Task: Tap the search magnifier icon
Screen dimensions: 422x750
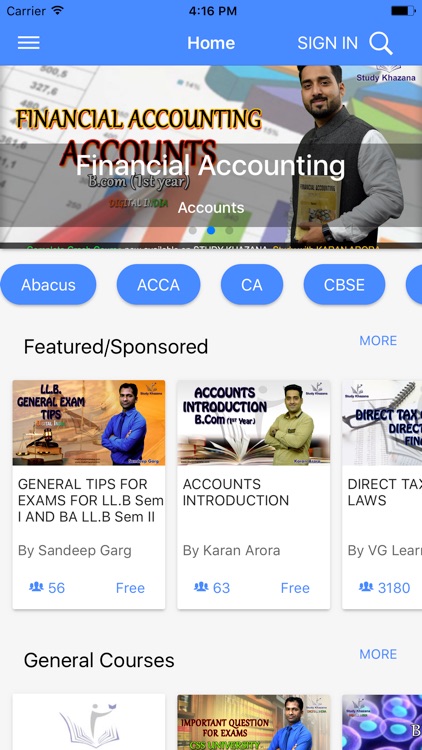Action: (381, 44)
